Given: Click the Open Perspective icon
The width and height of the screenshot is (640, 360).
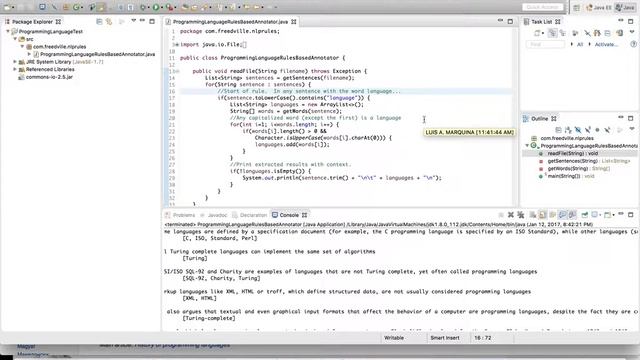Looking at the screenshot, I should (576, 7).
